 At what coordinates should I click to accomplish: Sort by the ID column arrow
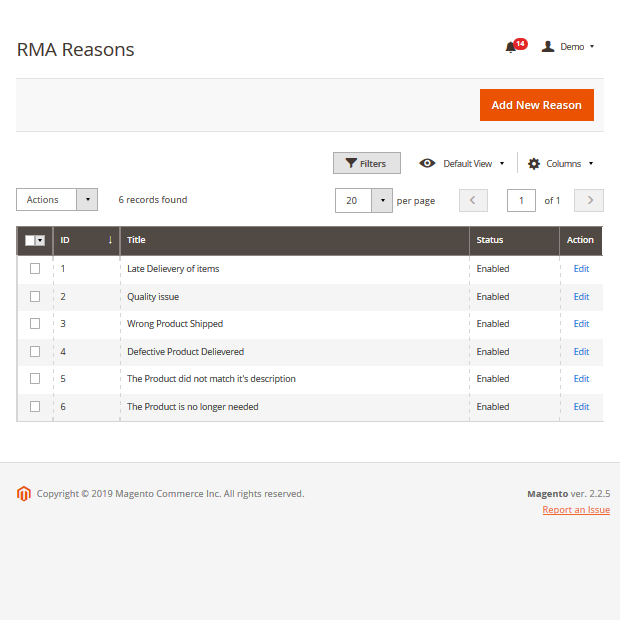pyautogui.click(x=110, y=240)
